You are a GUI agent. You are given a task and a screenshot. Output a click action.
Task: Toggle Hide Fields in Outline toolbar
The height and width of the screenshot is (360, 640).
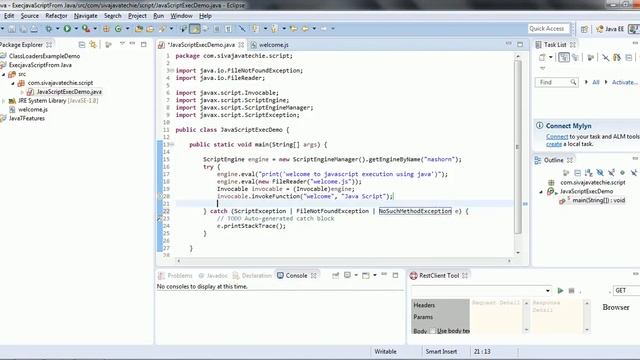(600, 173)
